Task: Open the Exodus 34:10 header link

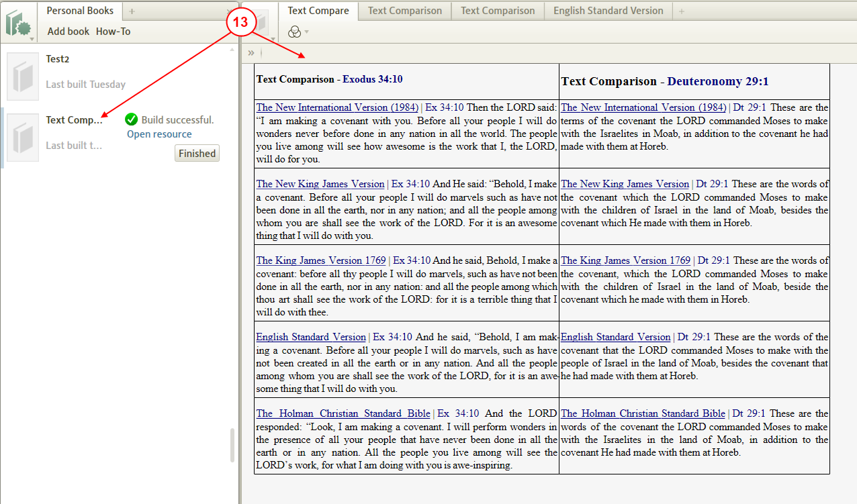Action: [372, 79]
